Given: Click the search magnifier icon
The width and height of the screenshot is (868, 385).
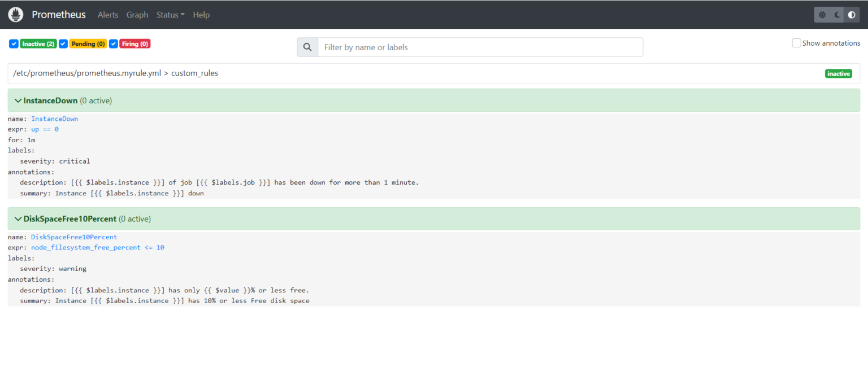Looking at the screenshot, I should (307, 47).
